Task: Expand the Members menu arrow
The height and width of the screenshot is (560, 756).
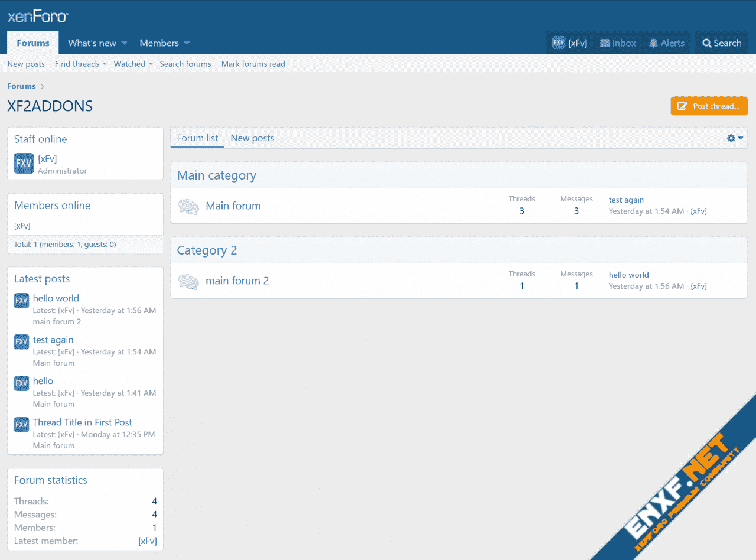Action: coord(187,43)
